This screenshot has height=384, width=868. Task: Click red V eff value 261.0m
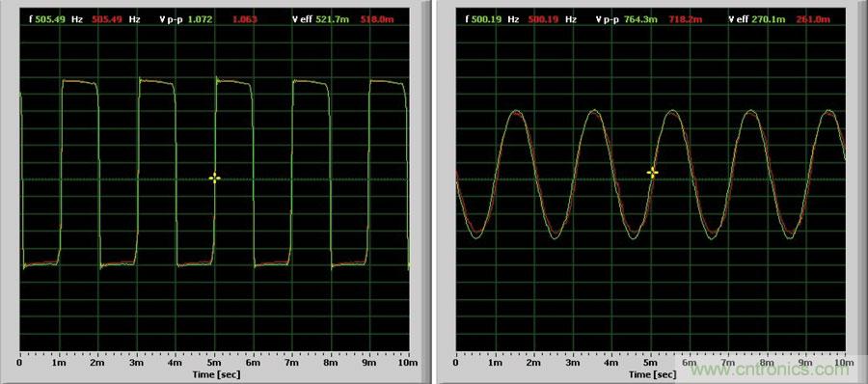pos(816,19)
